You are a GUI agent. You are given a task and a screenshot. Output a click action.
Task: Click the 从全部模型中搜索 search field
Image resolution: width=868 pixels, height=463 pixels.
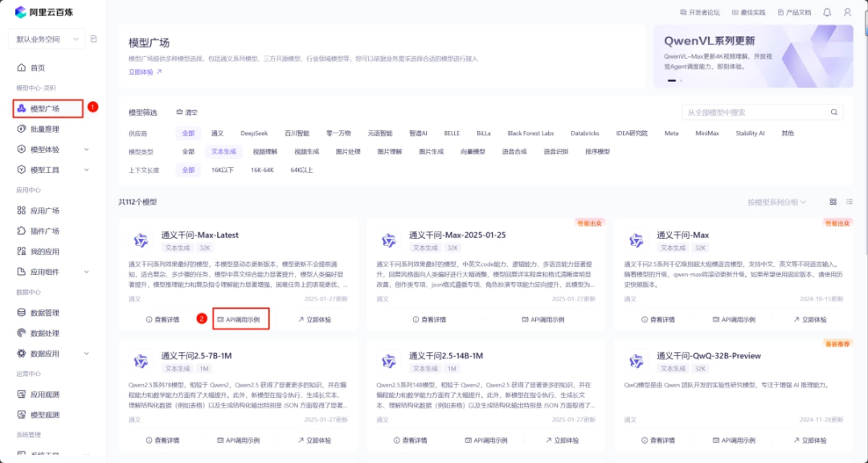pyautogui.click(x=763, y=113)
